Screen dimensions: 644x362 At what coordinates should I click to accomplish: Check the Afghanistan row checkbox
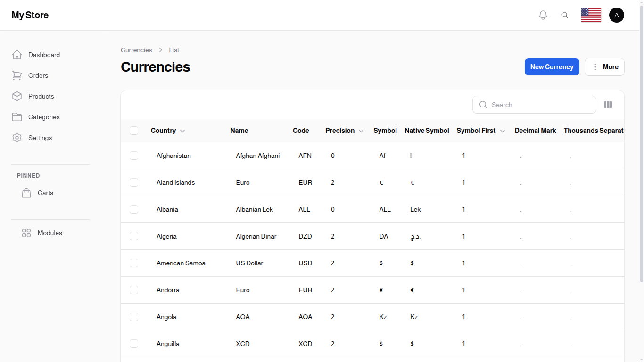[x=134, y=156]
